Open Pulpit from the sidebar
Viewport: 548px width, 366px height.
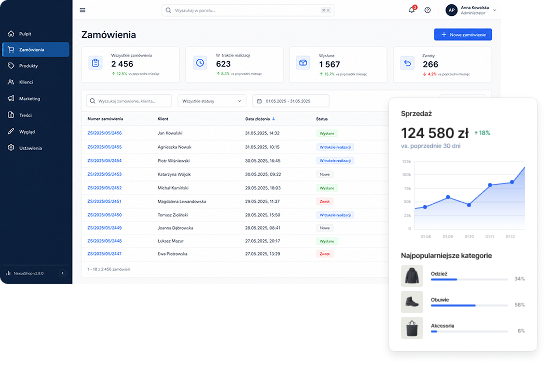tap(35, 34)
